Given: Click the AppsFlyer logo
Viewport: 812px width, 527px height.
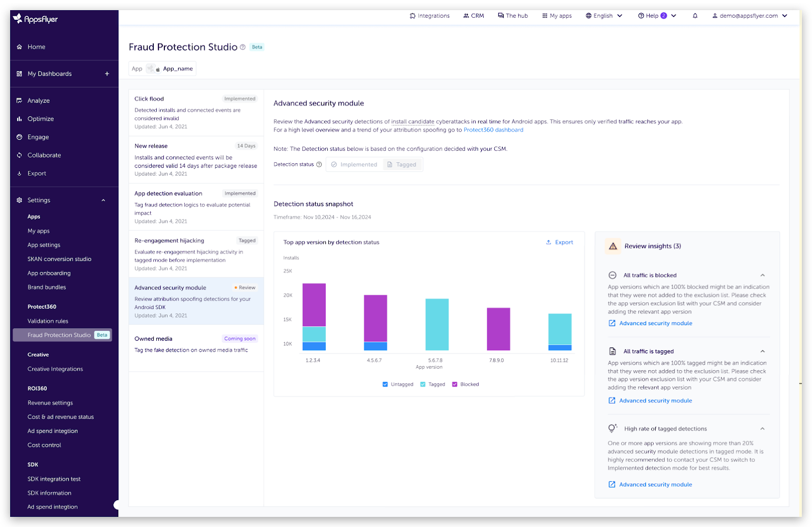Looking at the screenshot, I should click(36, 19).
